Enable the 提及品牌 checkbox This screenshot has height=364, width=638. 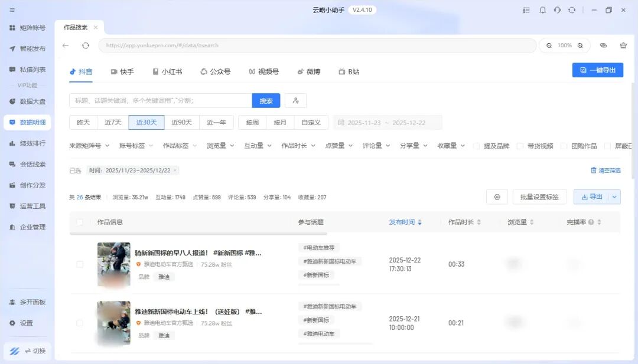tap(476, 146)
